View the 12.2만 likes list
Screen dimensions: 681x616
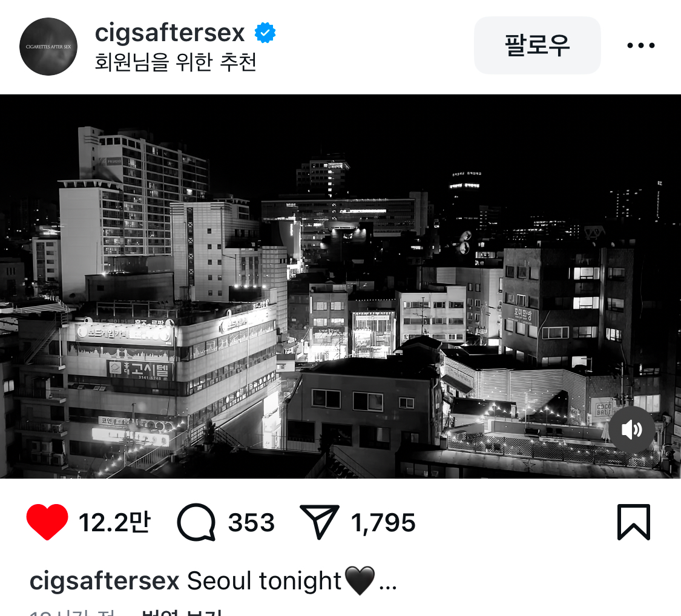click(x=114, y=522)
